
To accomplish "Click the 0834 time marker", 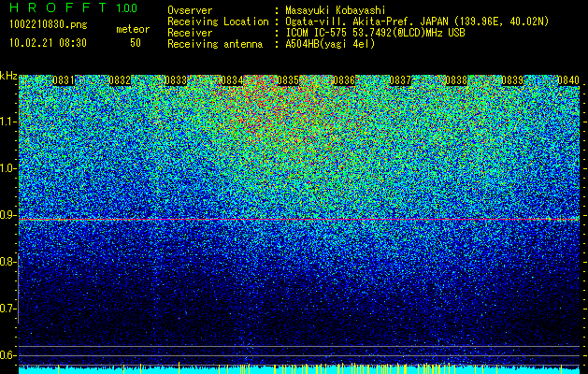I will coord(232,80).
